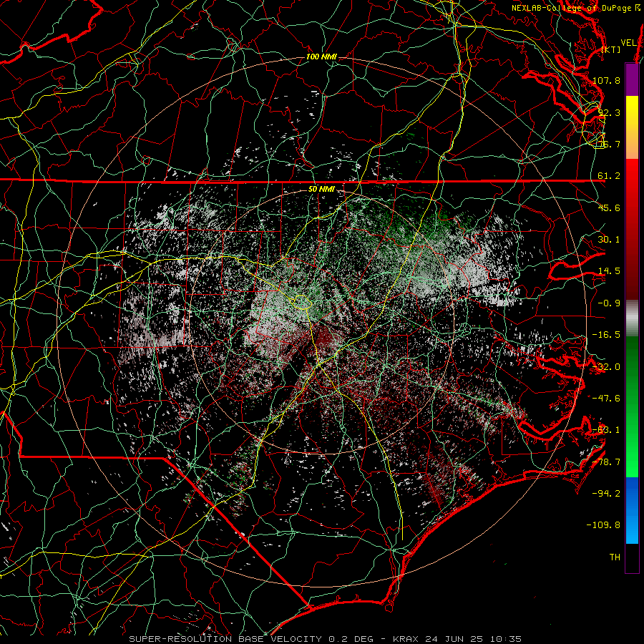Click the blue segment of the color bar
This screenshot has width=644, height=644.
click(x=632, y=510)
